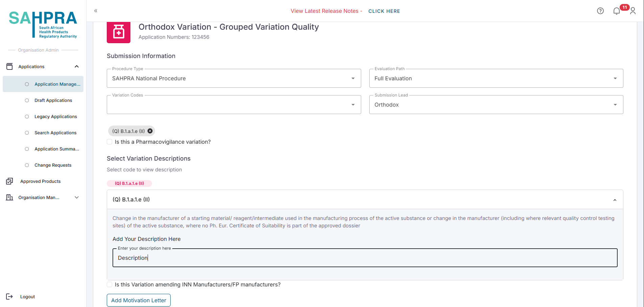
Task: Open the help question mark icon
Action: click(600, 11)
